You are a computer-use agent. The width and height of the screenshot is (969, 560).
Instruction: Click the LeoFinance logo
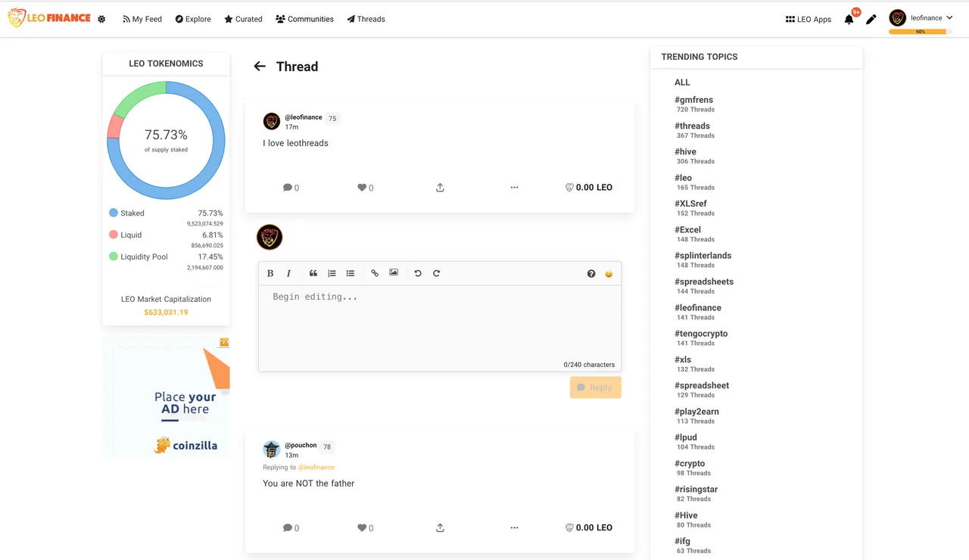(49, 18)
